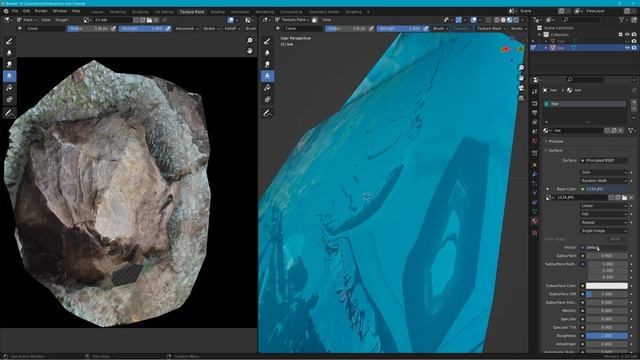Select the Smear tool in the 3D viewport toolbar
640x360 pixels.
pos(267,64)
